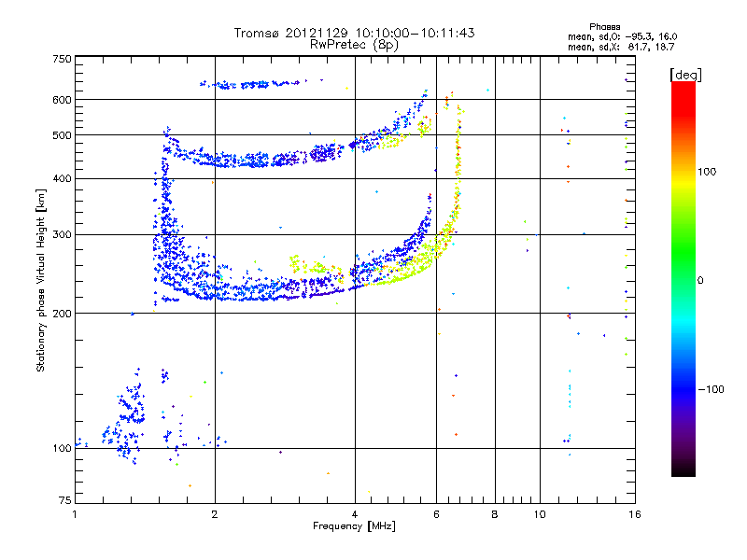Click the 'Frequency [MHz]' axis title
Screen dimensions: 747x560
[x=354, y=526]
